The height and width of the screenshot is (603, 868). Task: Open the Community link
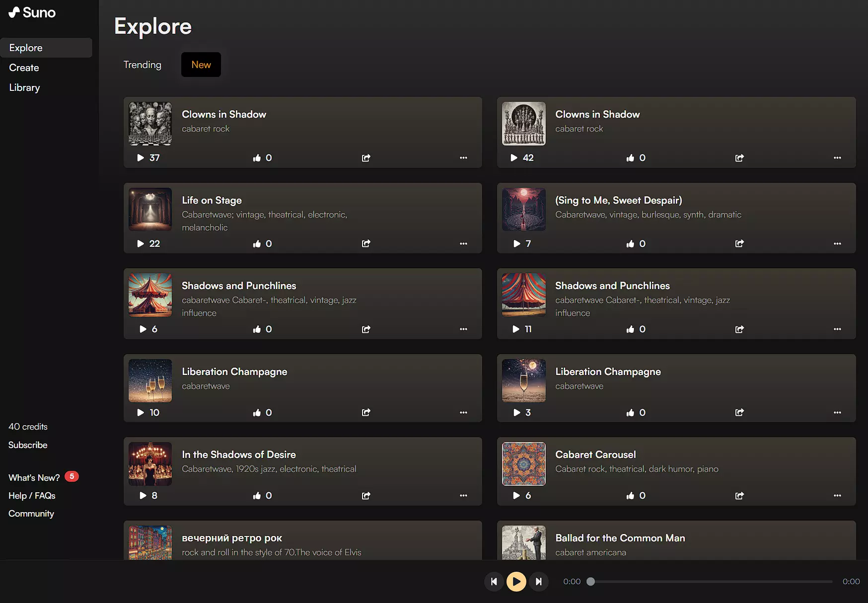tap(31, 514)
